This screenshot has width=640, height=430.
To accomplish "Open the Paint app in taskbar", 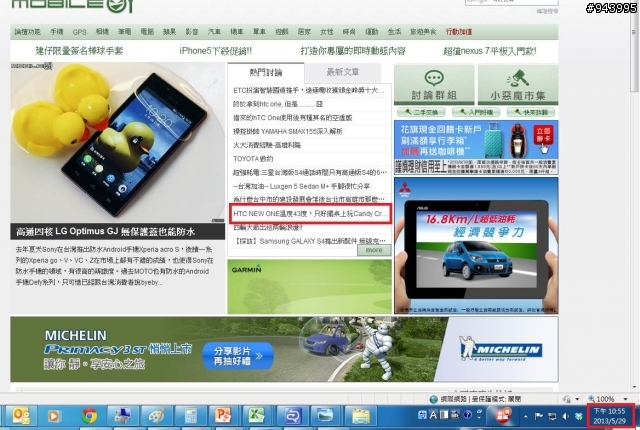I will click(156, 416).
